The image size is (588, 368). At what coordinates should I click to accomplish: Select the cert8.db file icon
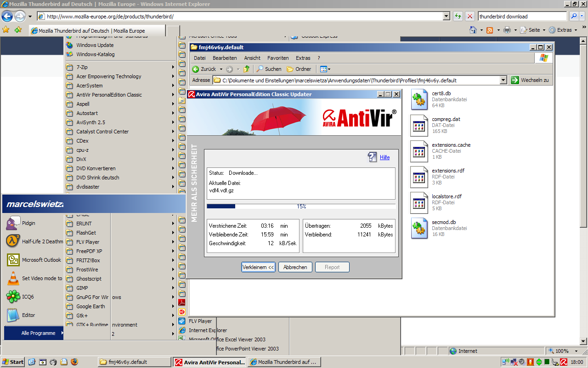[x=419, y=100]
